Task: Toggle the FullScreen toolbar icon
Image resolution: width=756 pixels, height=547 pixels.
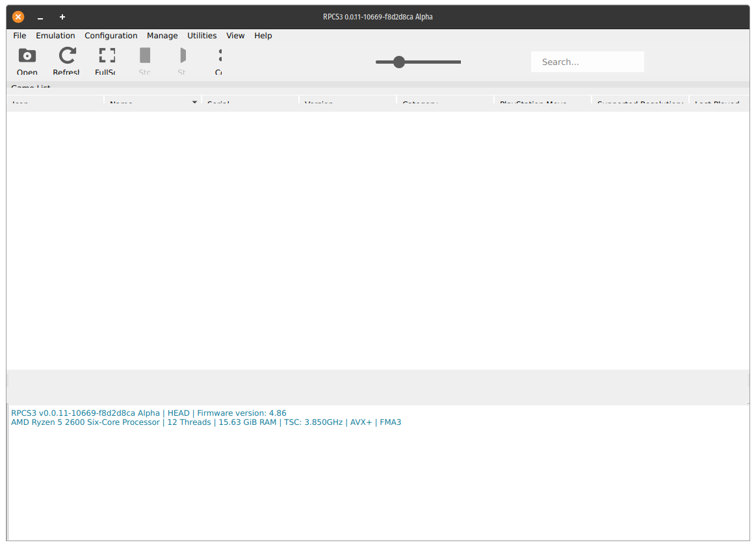Action: [107, 55]
